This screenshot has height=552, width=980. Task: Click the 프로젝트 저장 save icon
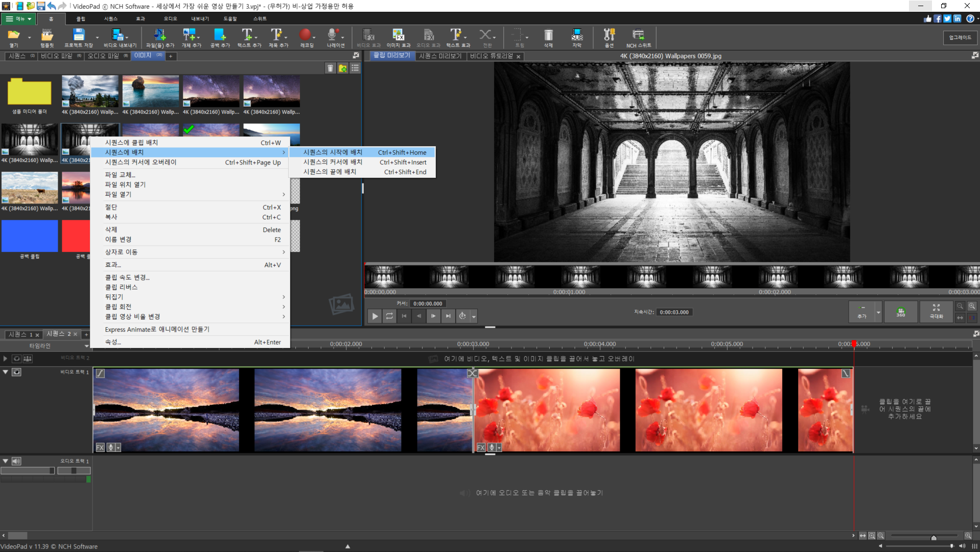(78, 35)
